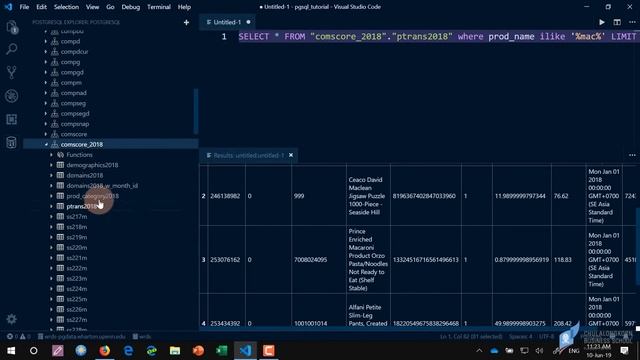Select the compnad schema
This screenshot has height=360, width=640.
pyautogui.click(x=73, y=93)
